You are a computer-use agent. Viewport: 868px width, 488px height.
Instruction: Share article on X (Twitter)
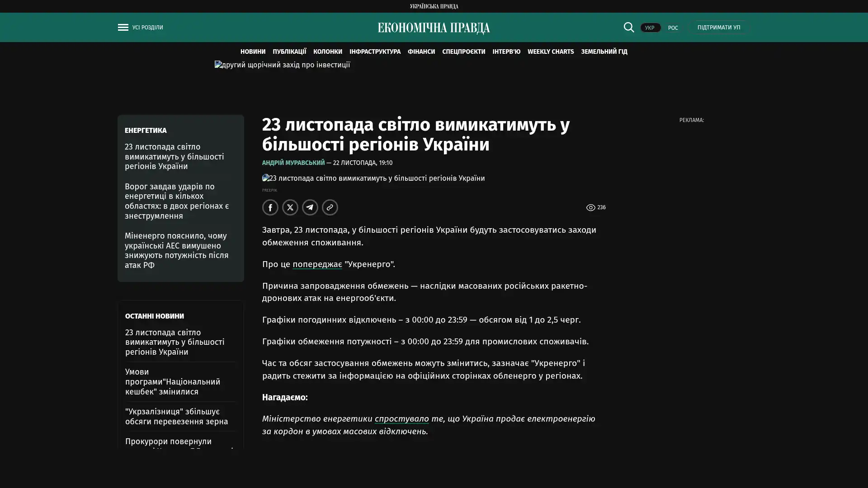click(x=290, y=207)
